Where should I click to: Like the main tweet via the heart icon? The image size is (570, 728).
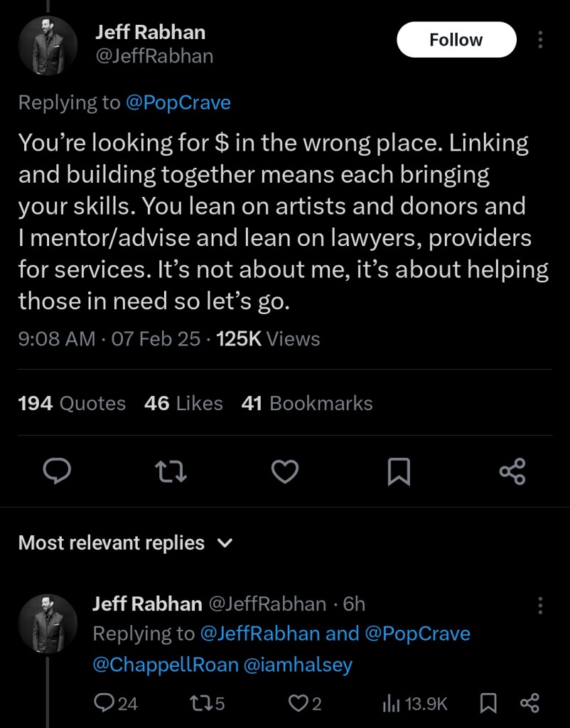pyautogui.click(x=286, y=471)
